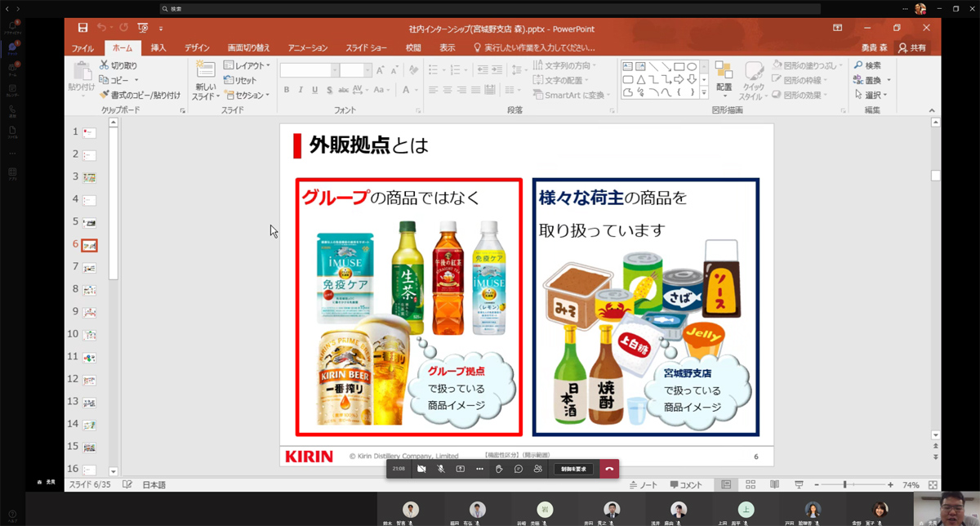Click Find (検索) in Editing group

(x=867, y=65)
